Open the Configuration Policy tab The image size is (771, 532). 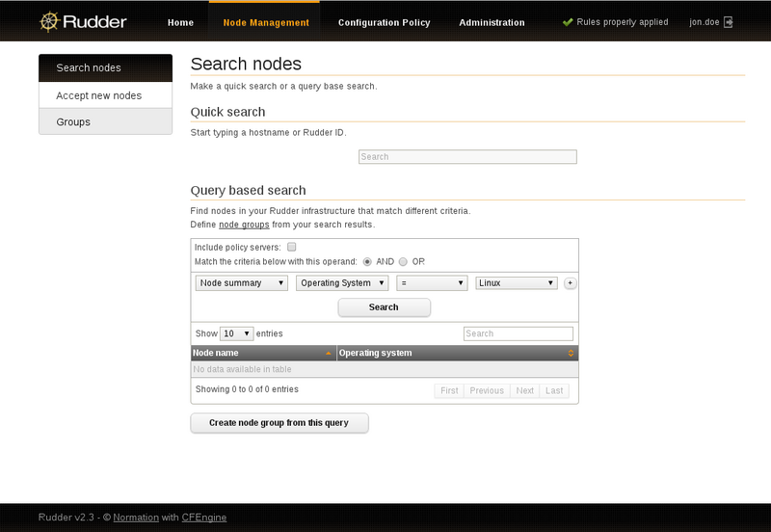(384, 22)
